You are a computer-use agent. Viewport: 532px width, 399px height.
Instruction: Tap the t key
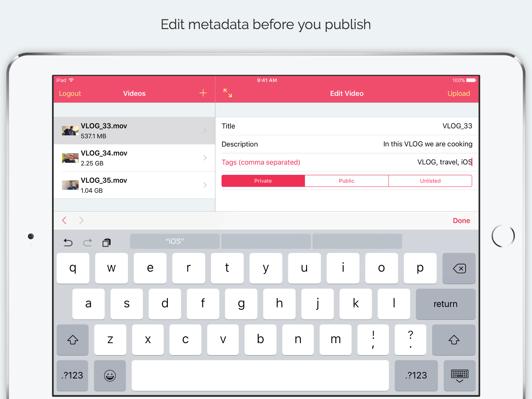point(227,268)
